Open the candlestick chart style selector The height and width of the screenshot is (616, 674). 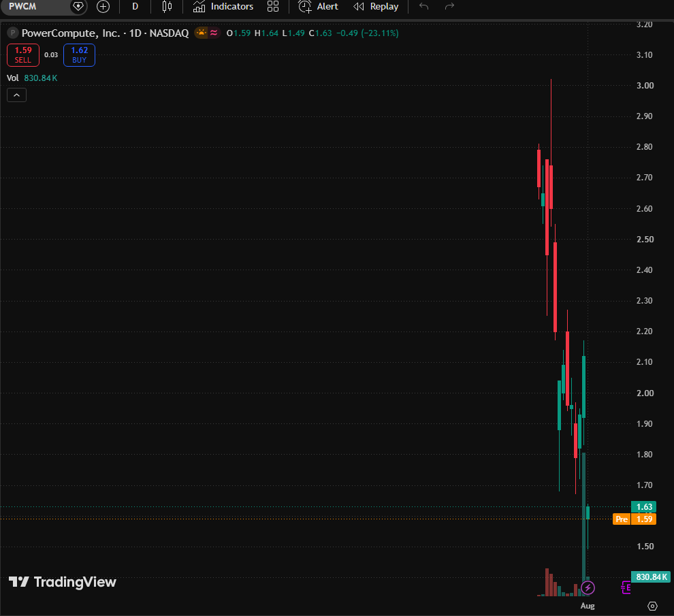[x=167, y=6]
